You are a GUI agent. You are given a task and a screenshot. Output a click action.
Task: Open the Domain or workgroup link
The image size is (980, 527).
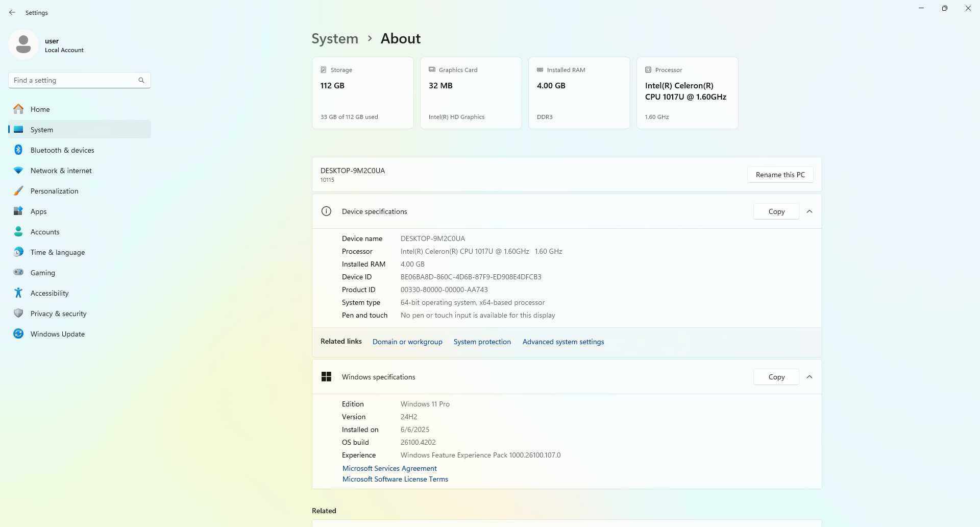point(407,342)
